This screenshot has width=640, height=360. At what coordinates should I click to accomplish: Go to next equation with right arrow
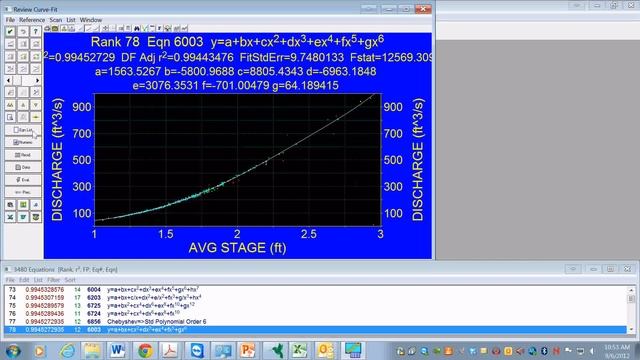tap(38, 80)
